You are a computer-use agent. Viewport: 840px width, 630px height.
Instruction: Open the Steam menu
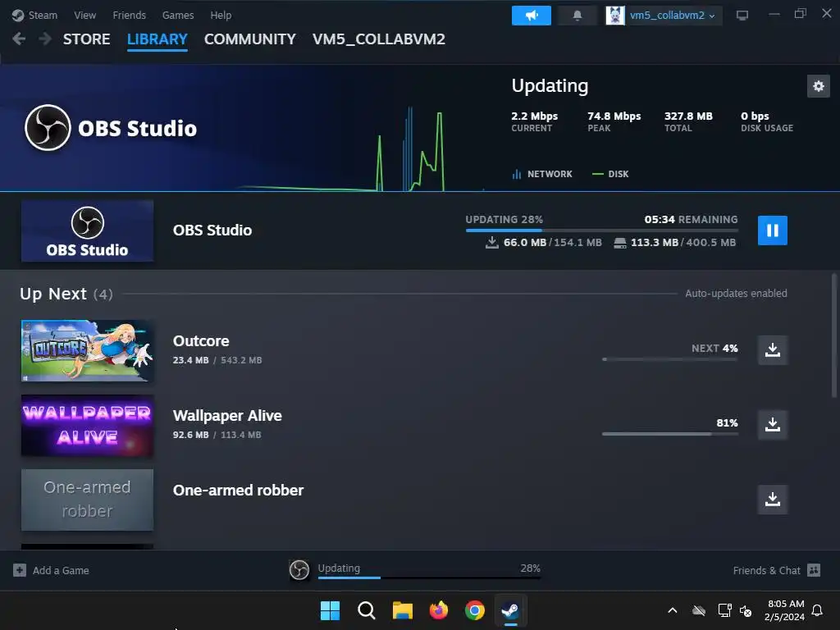[43, 16]
